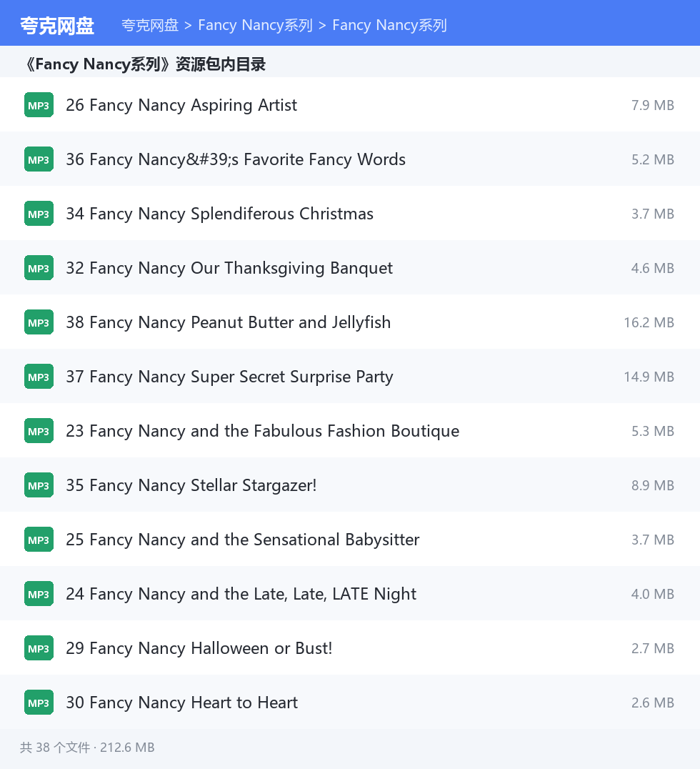The height and width of the screenshot is (769, 700).
Task: Click the MP3 icon beside Favorite Fancy Words
Action: 39,159
